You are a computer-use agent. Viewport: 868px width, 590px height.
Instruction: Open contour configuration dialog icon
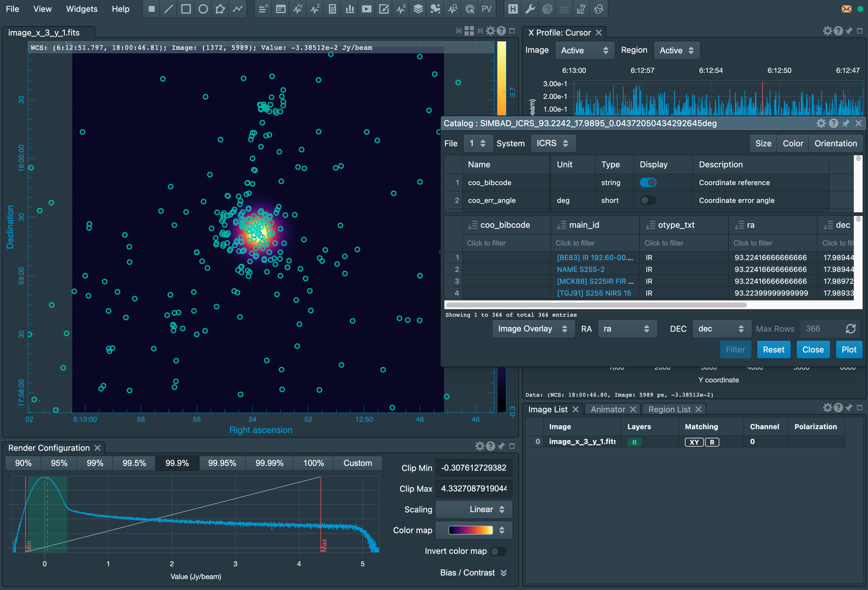coord(547,9)
